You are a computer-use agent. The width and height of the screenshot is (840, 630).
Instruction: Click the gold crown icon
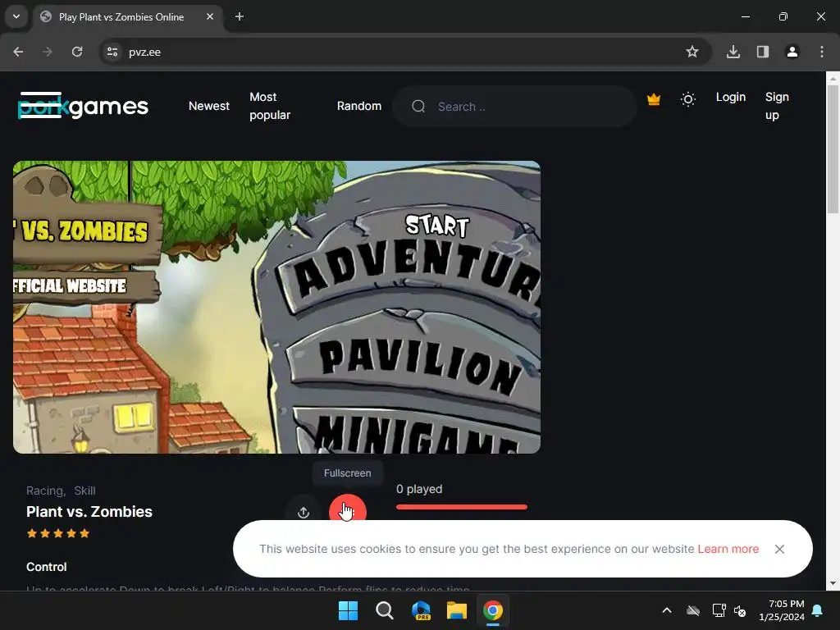[x=654, y=99]
